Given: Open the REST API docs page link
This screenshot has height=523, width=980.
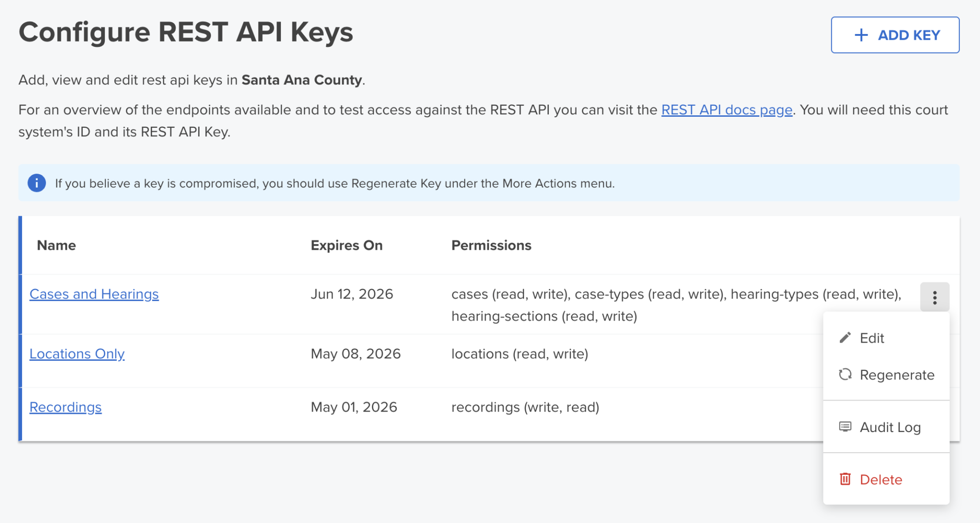Looking at the screenshot, I should pyautogui.click(x=727, y=110).
